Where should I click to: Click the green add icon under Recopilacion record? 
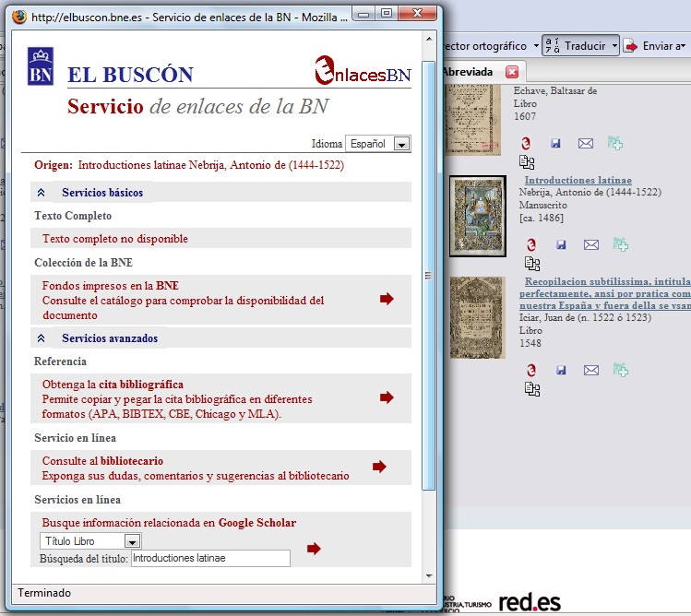(621, 370)
